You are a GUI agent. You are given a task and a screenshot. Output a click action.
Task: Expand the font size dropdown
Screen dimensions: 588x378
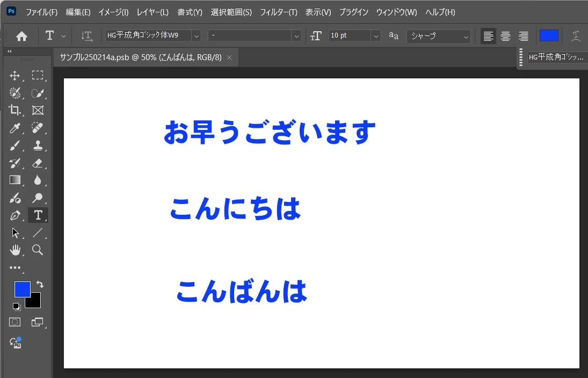click(376, 36)
